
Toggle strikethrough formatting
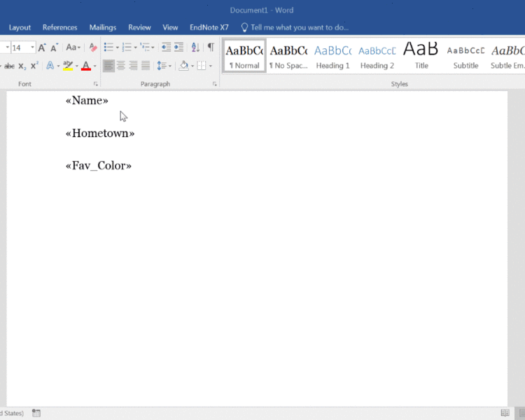[x=9, y=66]
